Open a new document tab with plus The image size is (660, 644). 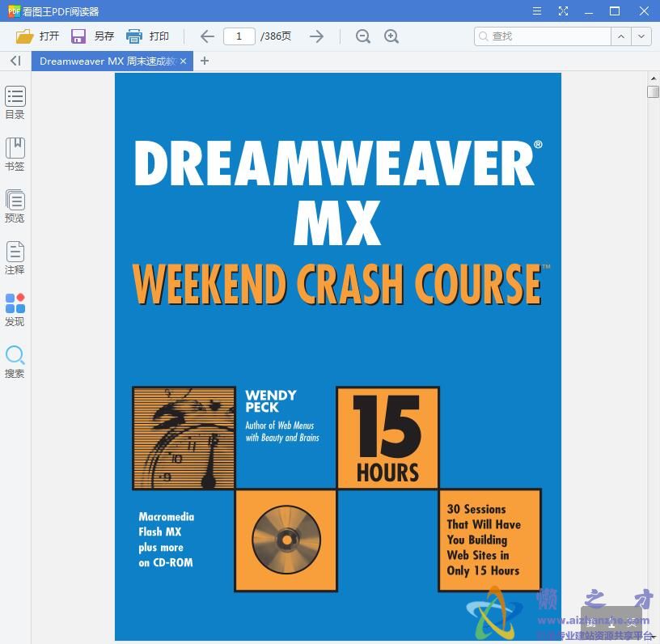[x=204, y=61]
